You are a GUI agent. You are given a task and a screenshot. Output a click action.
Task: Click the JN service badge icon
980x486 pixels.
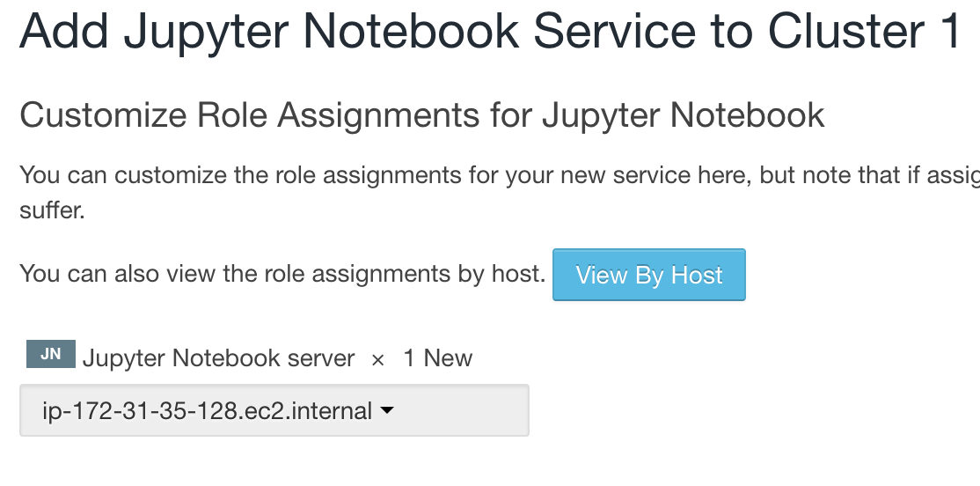point(51,354)
